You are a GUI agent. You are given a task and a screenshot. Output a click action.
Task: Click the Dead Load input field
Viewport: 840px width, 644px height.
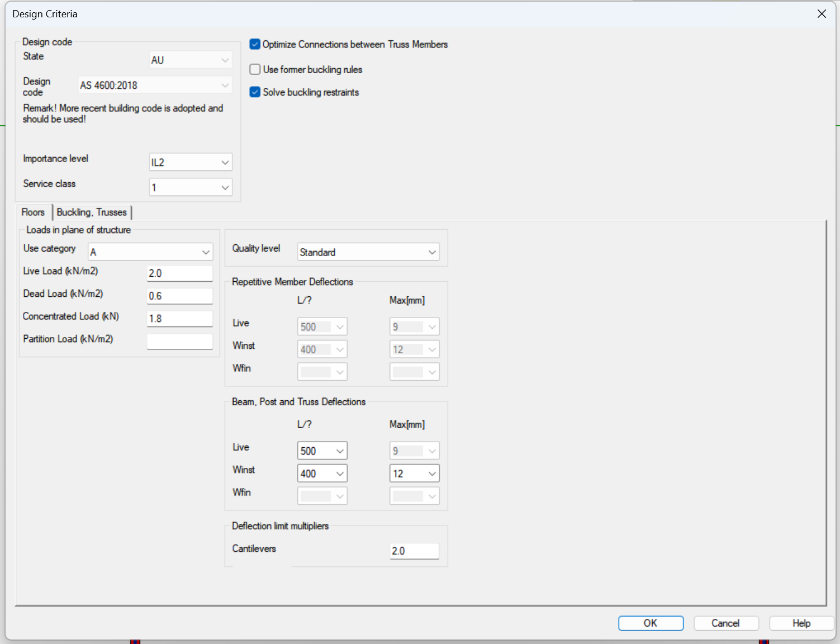179,296
